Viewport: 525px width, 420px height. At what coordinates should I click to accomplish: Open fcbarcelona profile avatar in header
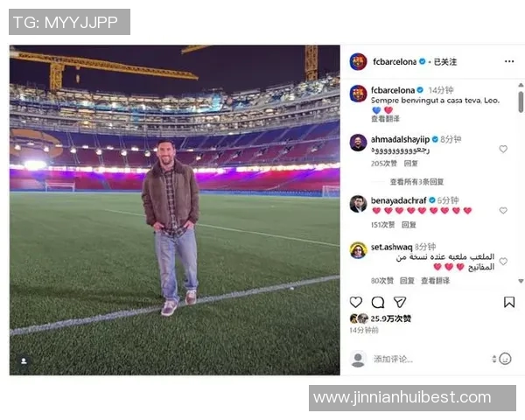coord(358,61)
